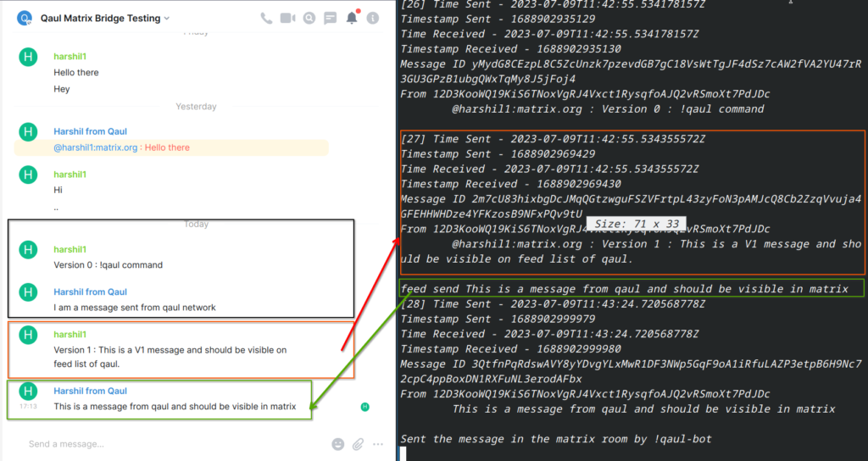This screenshot has width=868, height=461.
Task: Select the 'Version 1 : This is a V1 message' chat text
Action: click(170, 357)
